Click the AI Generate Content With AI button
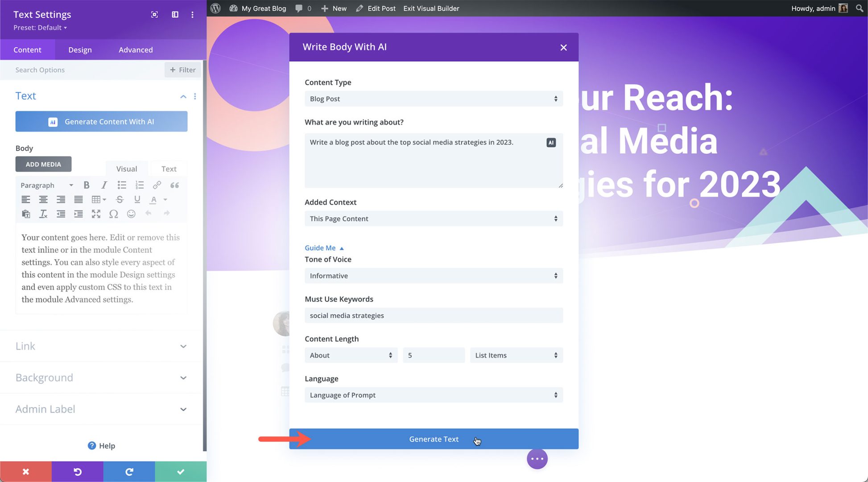 [101, 122]
